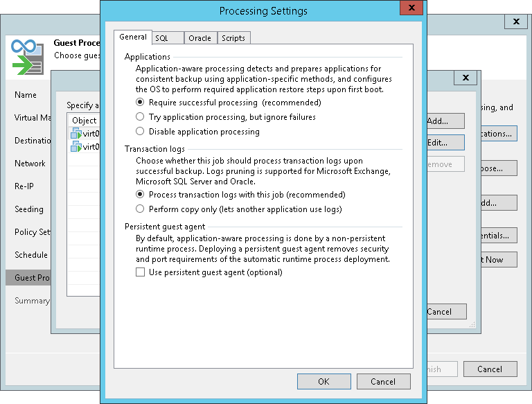Click Edit button in middle dialog
Viewport: 532px width, 404px height.
[445, 143]
